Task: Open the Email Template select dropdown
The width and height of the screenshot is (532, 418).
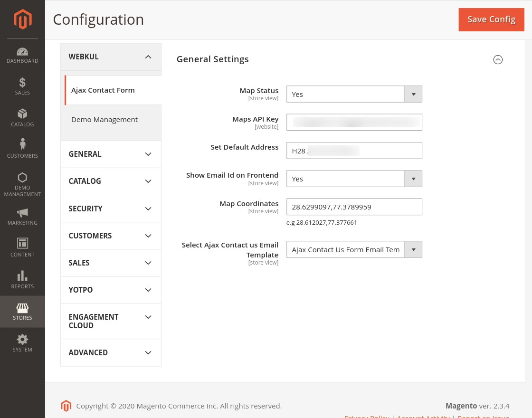Action: (354, 249)
